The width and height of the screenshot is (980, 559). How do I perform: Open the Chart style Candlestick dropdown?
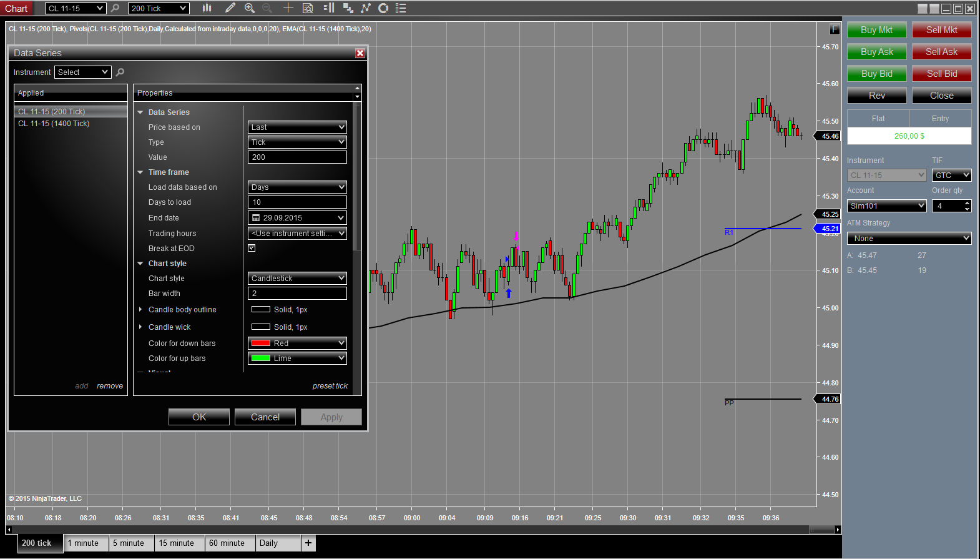[x=297, y=279]
